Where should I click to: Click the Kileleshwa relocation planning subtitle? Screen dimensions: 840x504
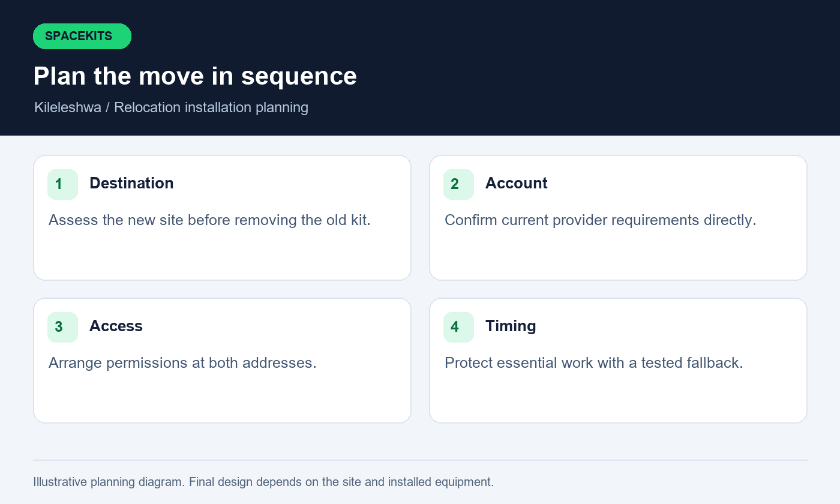[171, 107]
